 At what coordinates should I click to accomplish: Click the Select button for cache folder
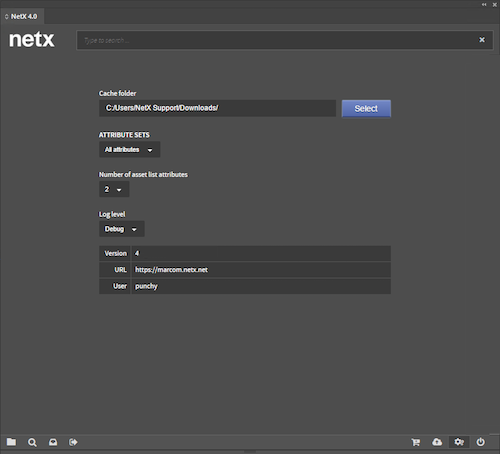pyautogui.click(x=366, y=109)
